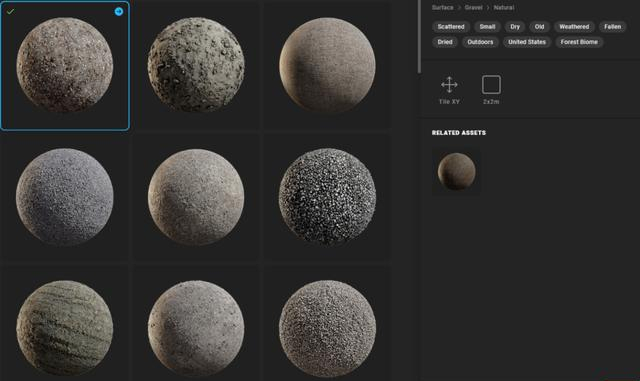The height and width of the screenshot is (381, 640).
Task: Pick the black and white pebble sphere
Action: point(327,197)
